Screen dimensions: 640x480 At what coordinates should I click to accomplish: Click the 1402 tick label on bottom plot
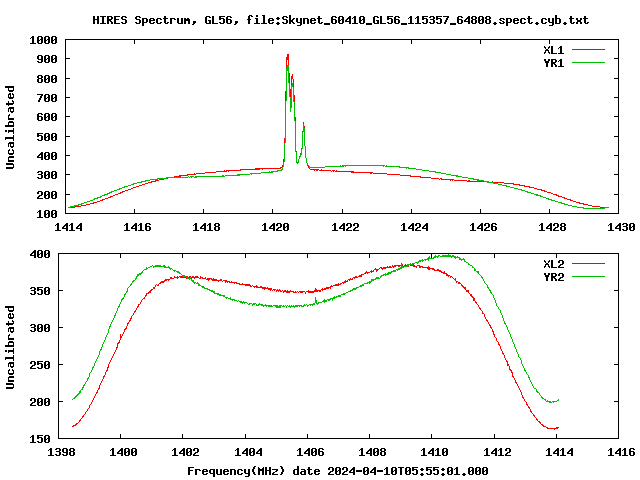(x=185, y=452)
